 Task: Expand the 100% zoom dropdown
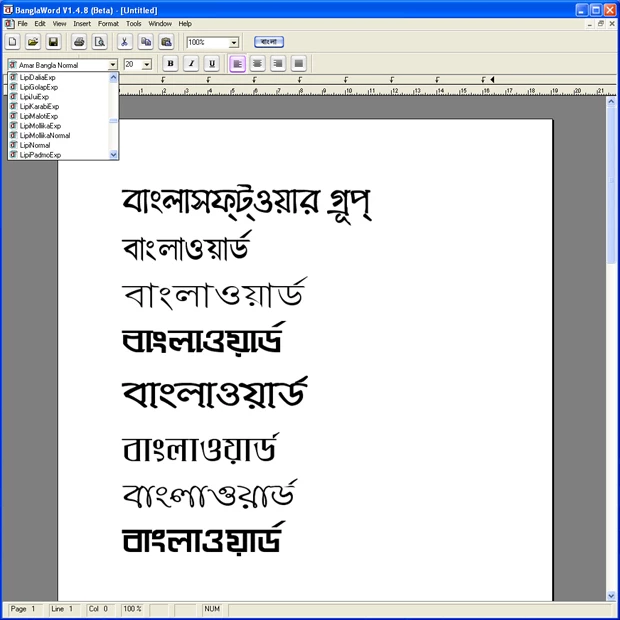point(234,43)
